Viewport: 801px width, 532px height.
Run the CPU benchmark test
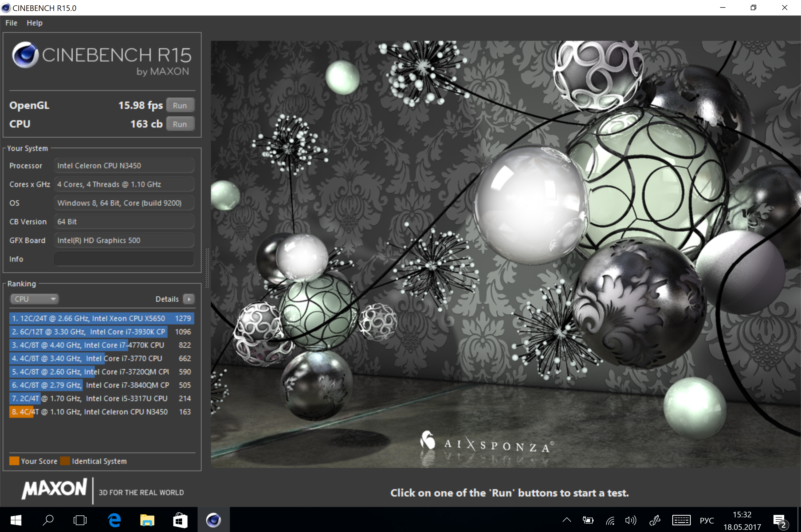tap(180, 124)
